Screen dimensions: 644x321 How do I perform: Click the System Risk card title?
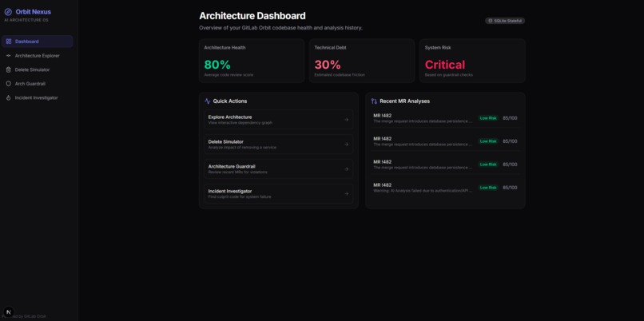(438, 48)
